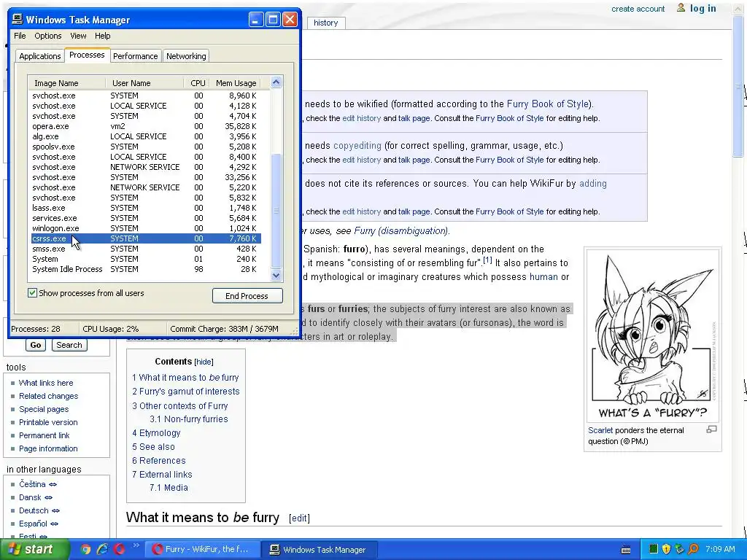Open the What links here tool link
Image resolution: width=747 pixels, height=560 pixels.
point(46,383)
